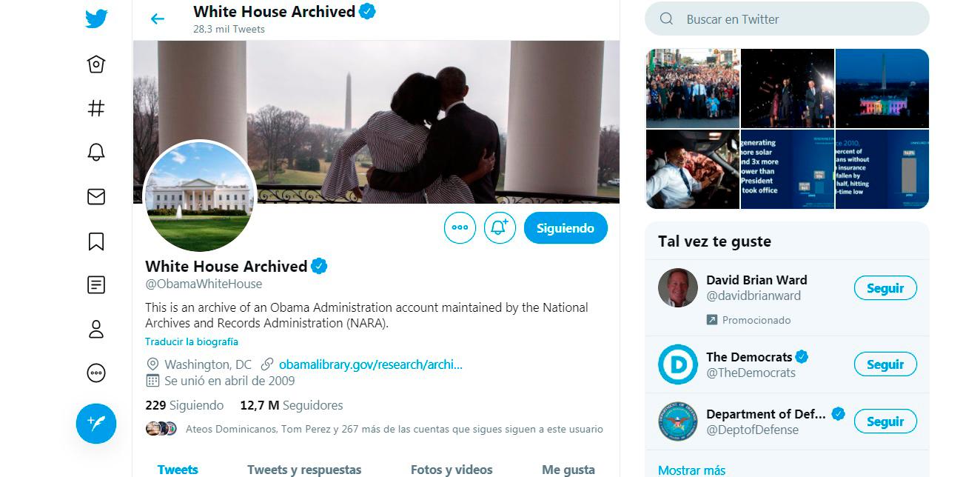This screenshot has width=980, height=477.
Task: Click Traducir la biografía link
Action: pos(192,341)
